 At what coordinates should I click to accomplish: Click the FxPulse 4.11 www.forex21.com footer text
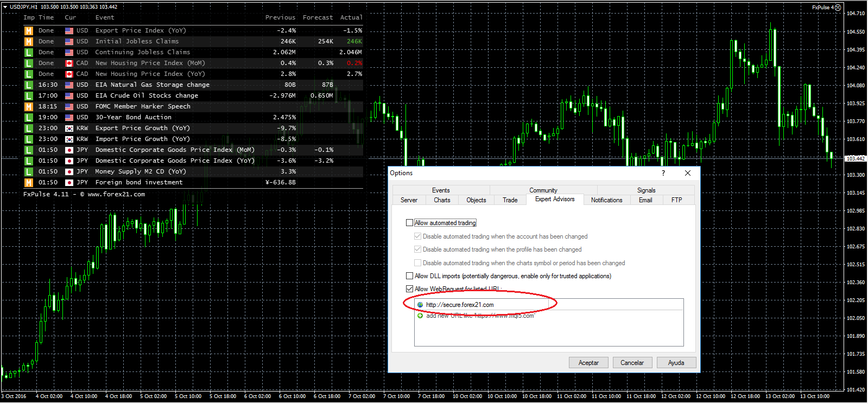84,194
